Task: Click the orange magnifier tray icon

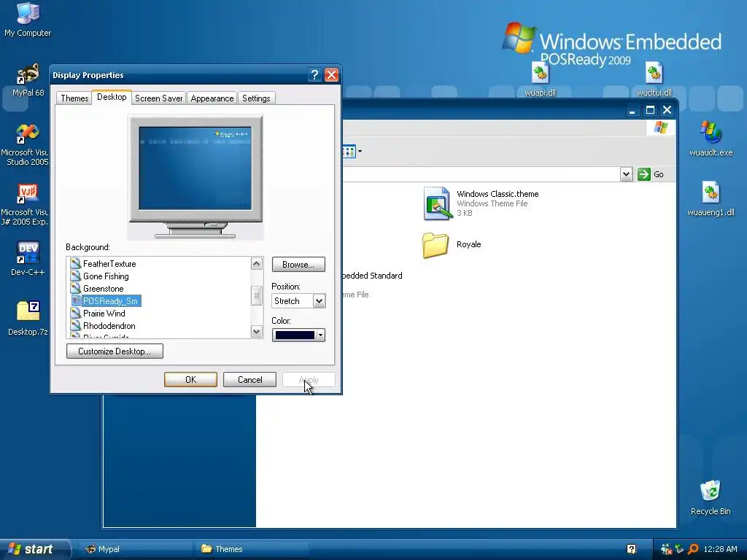Action: (693, 549)
